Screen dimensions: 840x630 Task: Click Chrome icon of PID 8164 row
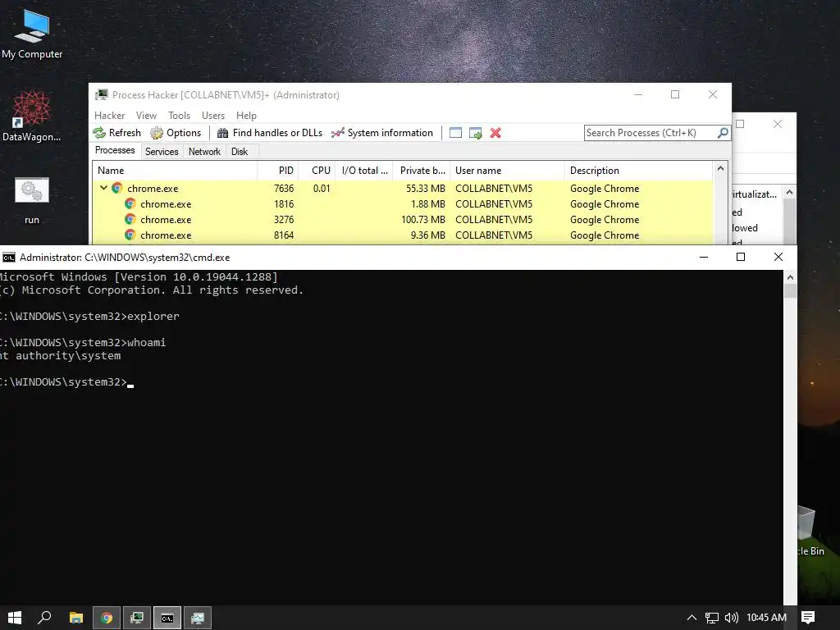point(130,235)
